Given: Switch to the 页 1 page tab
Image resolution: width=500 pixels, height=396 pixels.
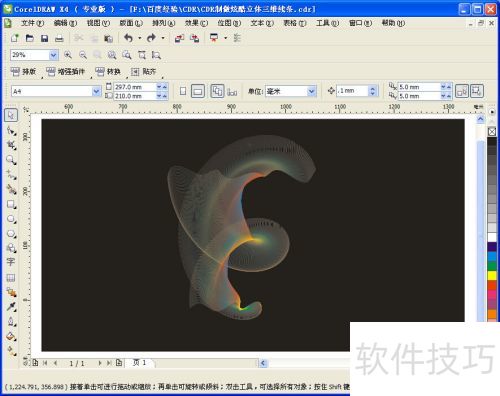Looking at the screenshot, I should click(x=140, y=363).
